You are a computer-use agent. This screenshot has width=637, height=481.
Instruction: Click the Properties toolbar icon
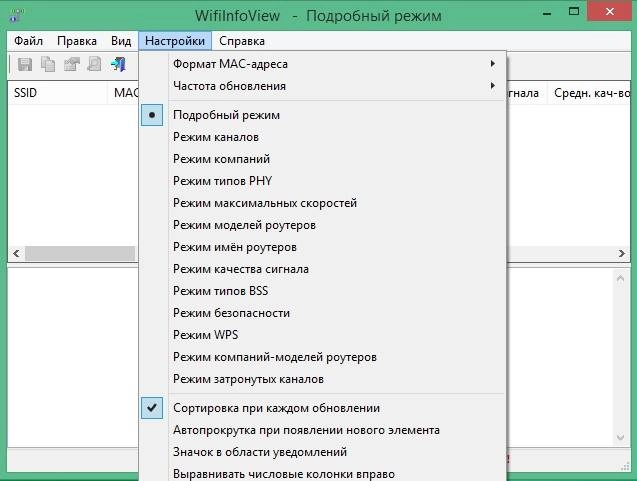(x=72, y=64)
